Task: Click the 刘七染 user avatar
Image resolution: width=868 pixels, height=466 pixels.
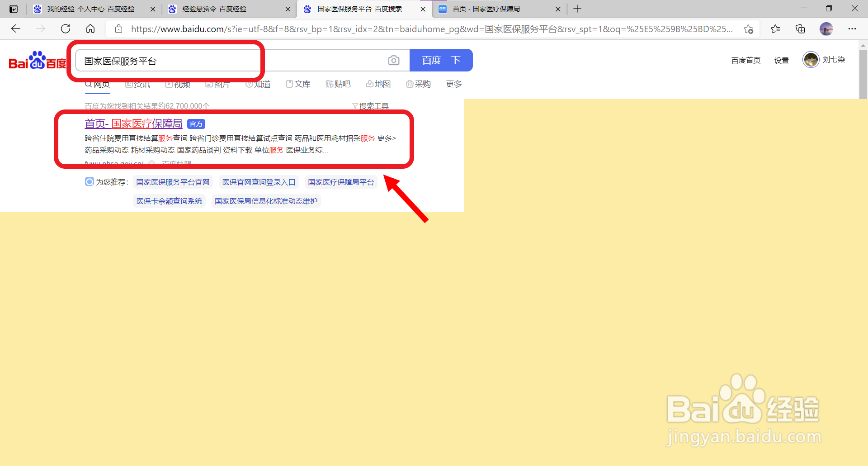Action: (x=811, y=60)
